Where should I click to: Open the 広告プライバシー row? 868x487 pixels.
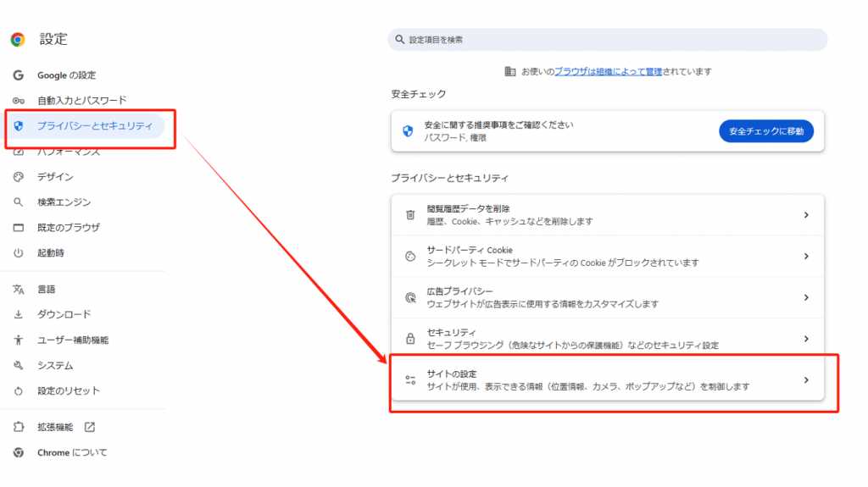[x=607, y=298]
